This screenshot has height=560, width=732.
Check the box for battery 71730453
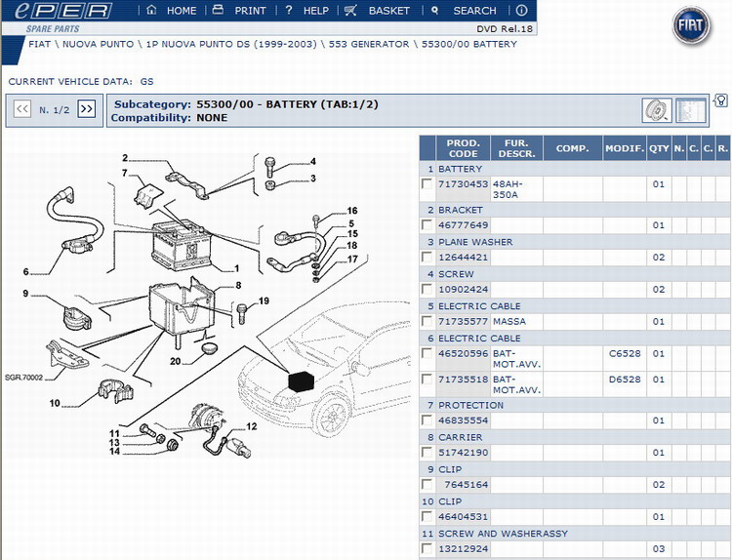[x=427, y=184]
